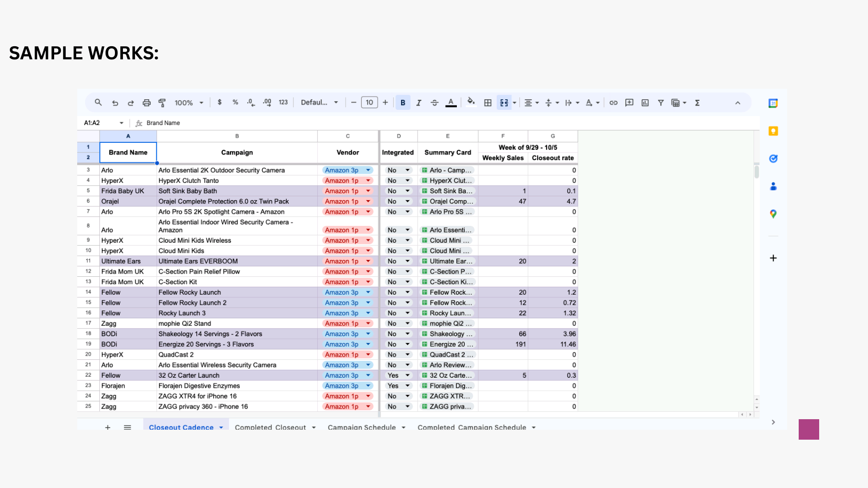Select column B header
The width and height of the screenshot is (868, 488).
237,136
